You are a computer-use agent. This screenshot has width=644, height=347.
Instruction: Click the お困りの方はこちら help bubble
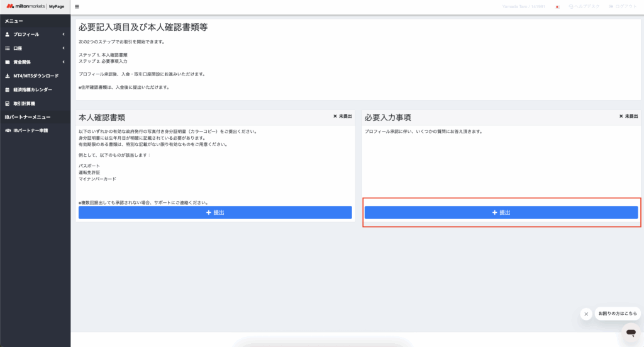(618, 314)
